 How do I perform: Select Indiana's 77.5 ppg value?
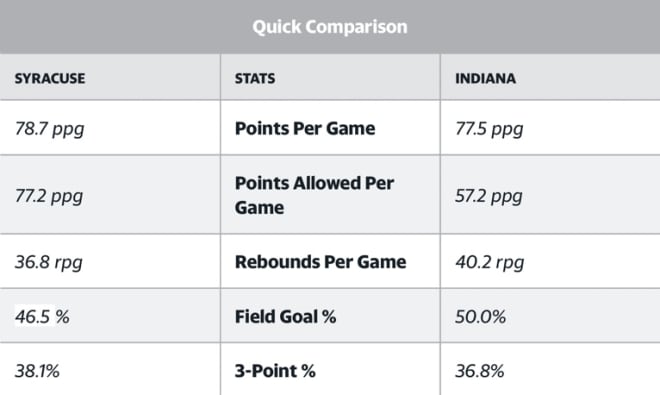tap(489, 129)
